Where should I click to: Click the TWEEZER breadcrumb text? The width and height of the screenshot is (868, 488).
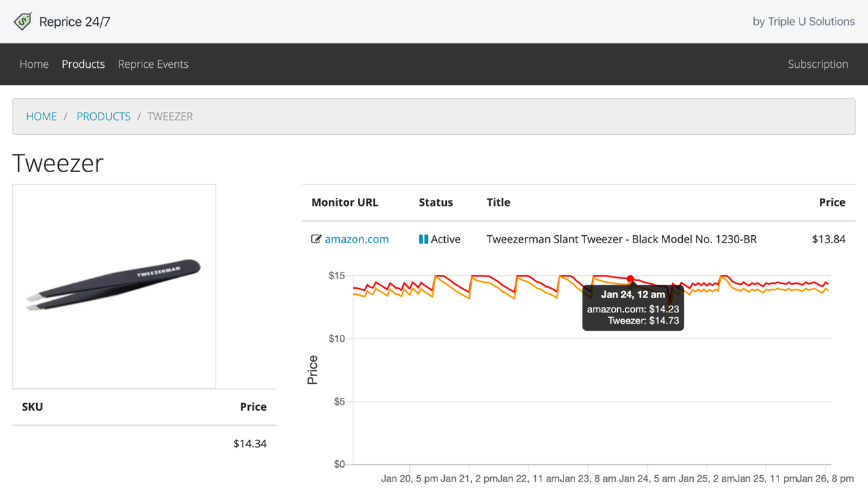[x=170, y=116]
